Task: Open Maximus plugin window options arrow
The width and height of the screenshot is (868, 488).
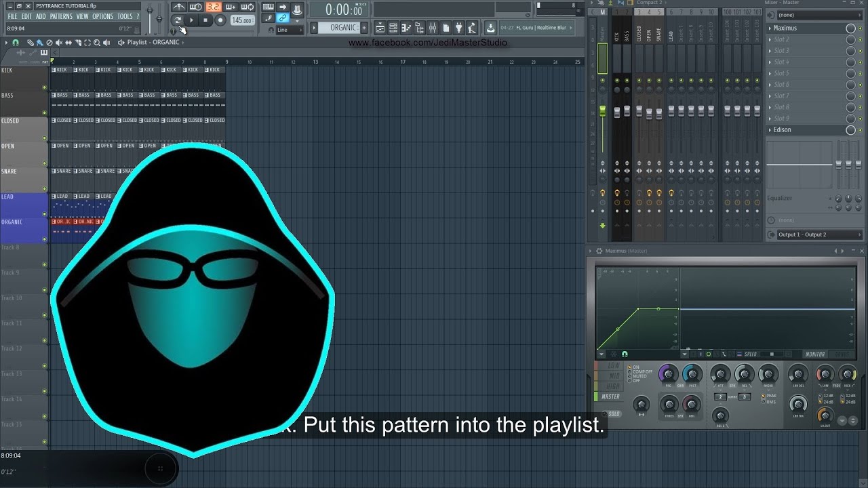Action: 591,251
